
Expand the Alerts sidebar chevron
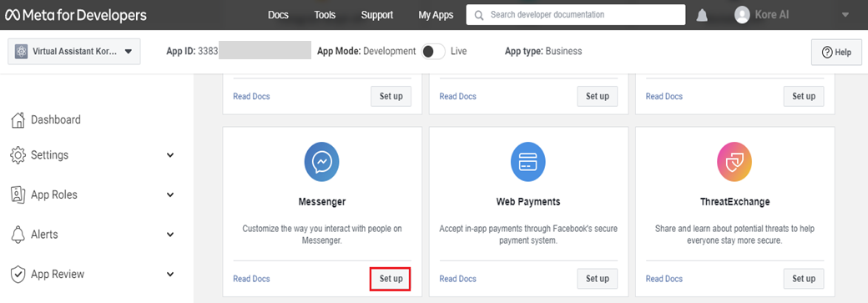tap(170, 235)
